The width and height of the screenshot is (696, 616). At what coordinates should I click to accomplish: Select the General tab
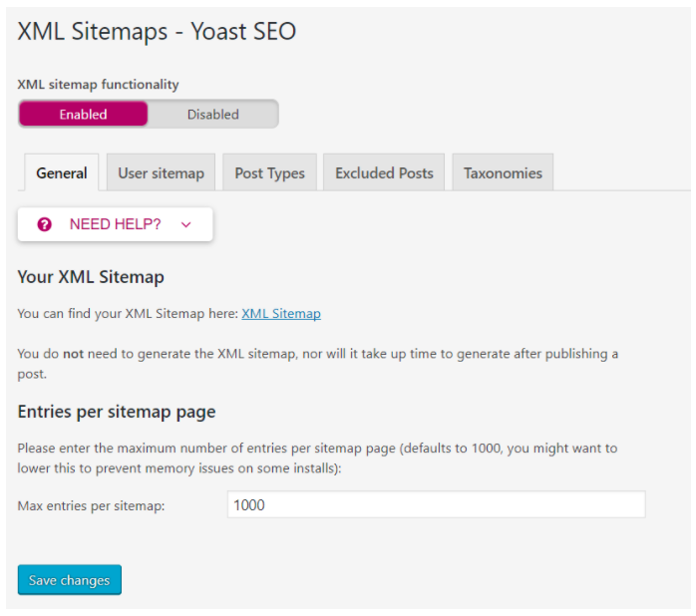pos(62,172)
